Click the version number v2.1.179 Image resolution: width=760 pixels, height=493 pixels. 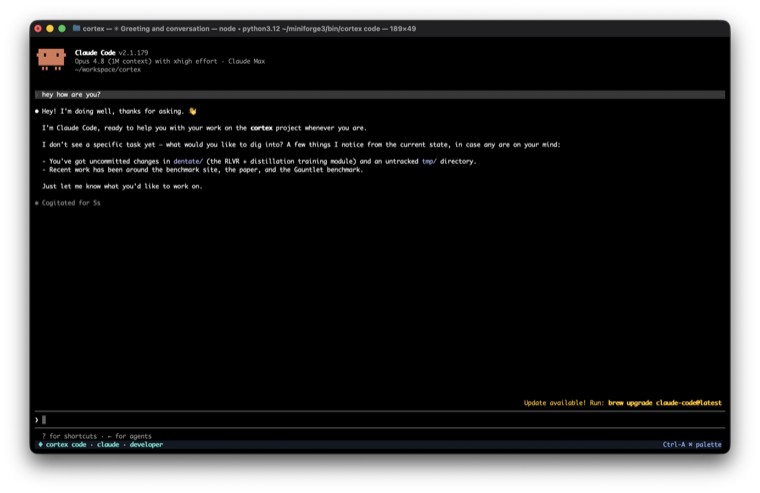pyautogui.click(x=133, y=53)
